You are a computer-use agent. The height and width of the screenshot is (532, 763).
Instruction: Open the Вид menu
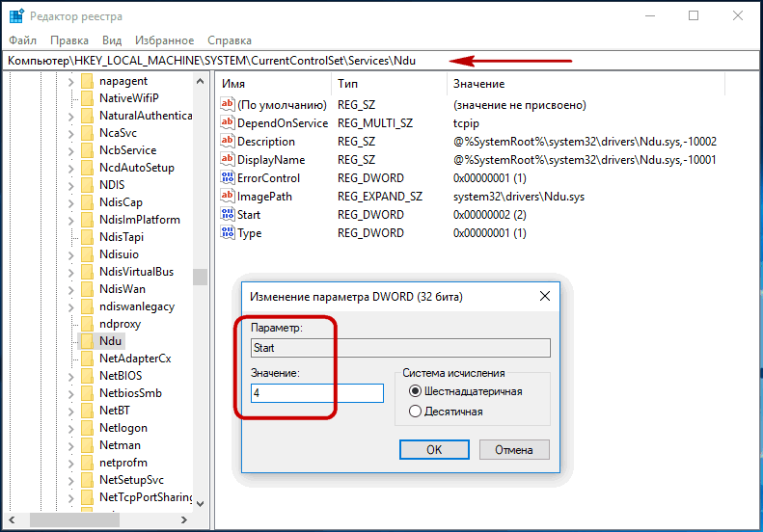pos(112,40)
